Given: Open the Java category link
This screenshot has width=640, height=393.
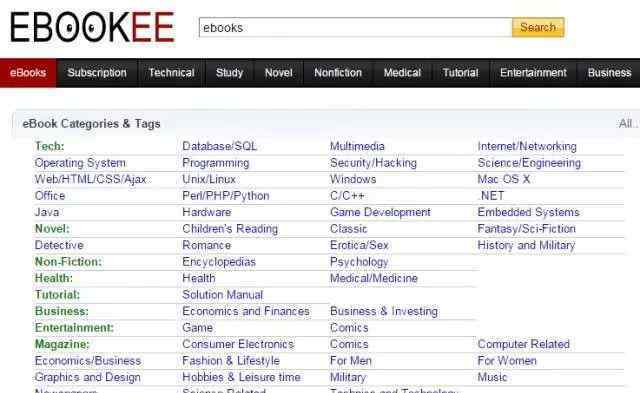Looking at the screenshot, I should [x=47, y=212].
